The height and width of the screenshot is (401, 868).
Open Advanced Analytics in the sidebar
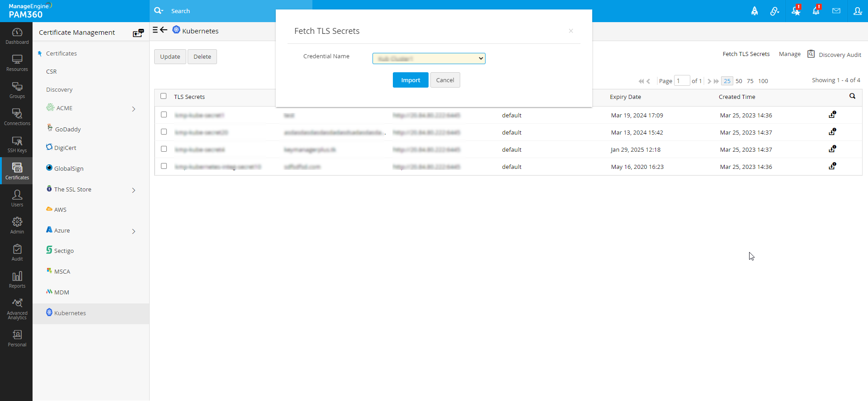click(17, 309)
